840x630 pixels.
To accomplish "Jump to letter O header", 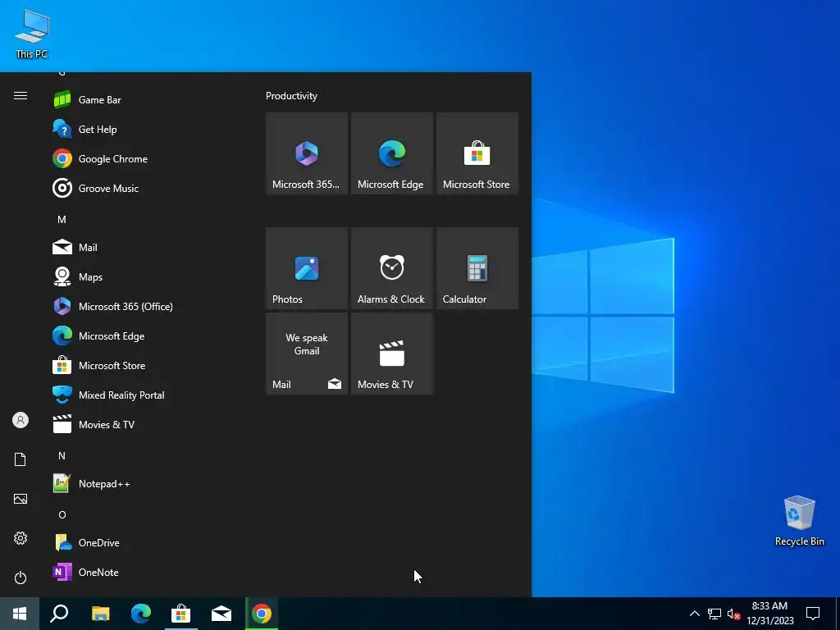I will (x=62, y=515).
